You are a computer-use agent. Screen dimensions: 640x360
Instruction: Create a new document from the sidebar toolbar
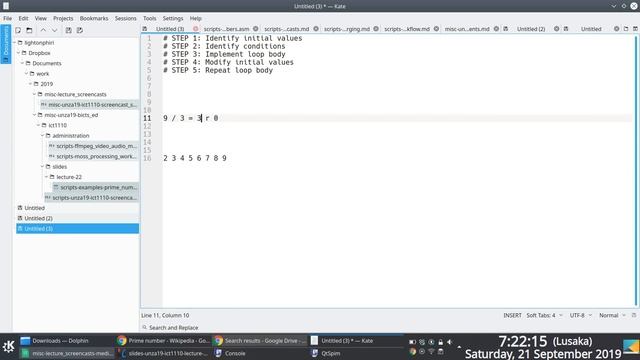[x=18, y=30]
